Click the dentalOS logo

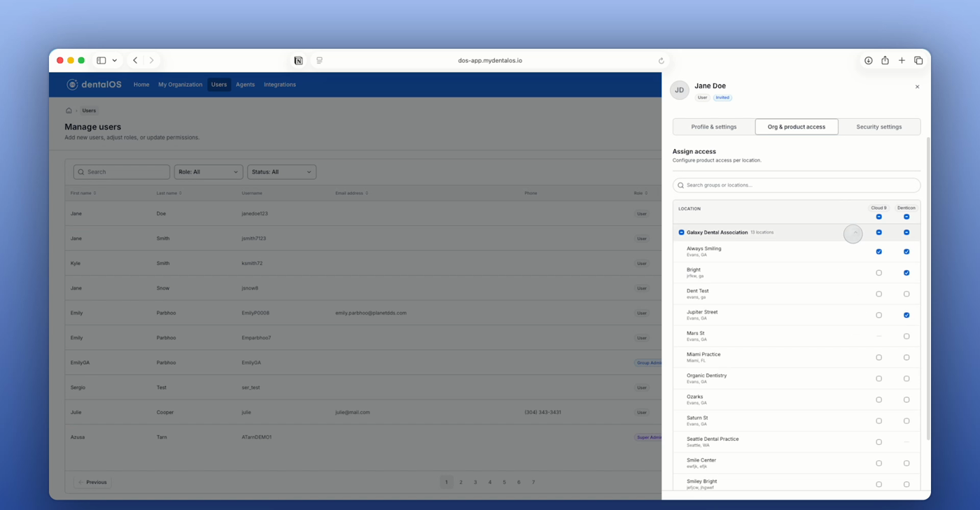(x=94, y=85)
